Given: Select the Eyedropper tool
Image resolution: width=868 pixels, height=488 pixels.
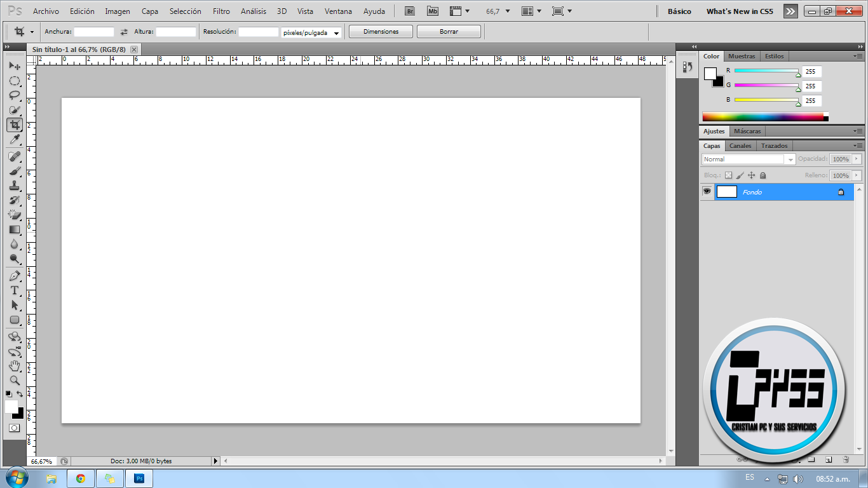Looking at the screenshot, I should coord(14,139).
